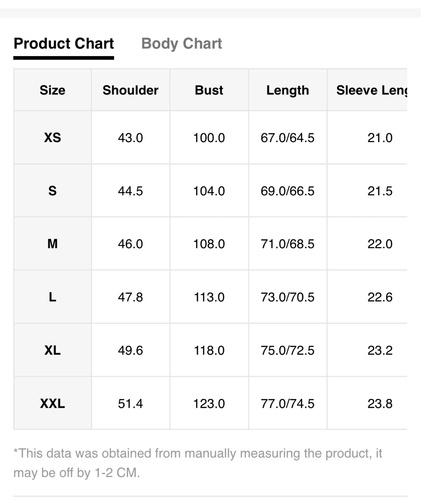Select the XS size row label
Viewport: 421px width, 504px height.
[x=52, y=138]
